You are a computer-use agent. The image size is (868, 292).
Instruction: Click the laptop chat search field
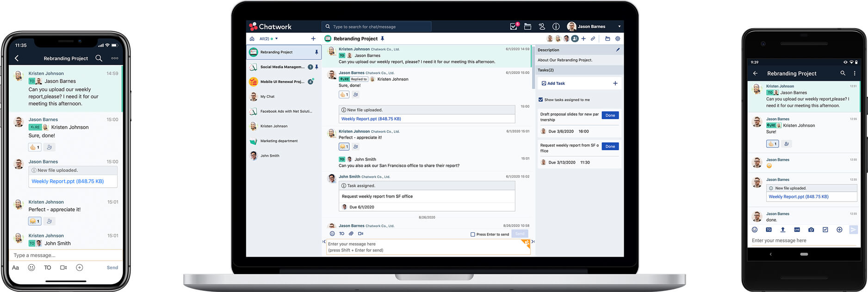click(x=377, y=26)
